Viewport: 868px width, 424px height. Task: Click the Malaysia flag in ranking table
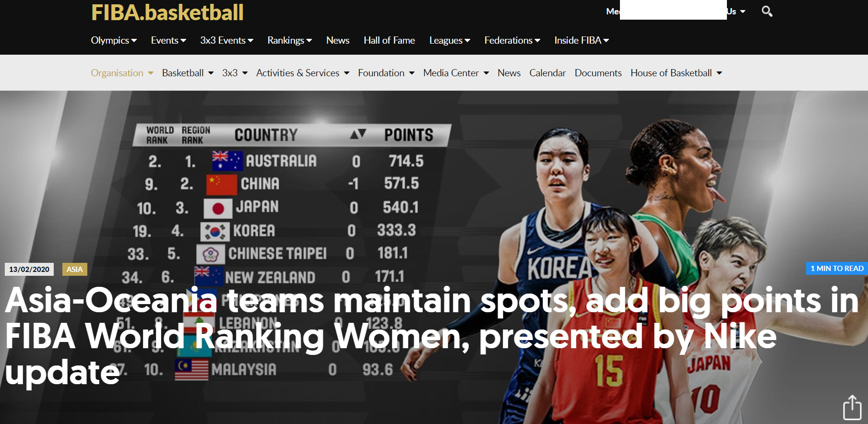click(191, 370)
